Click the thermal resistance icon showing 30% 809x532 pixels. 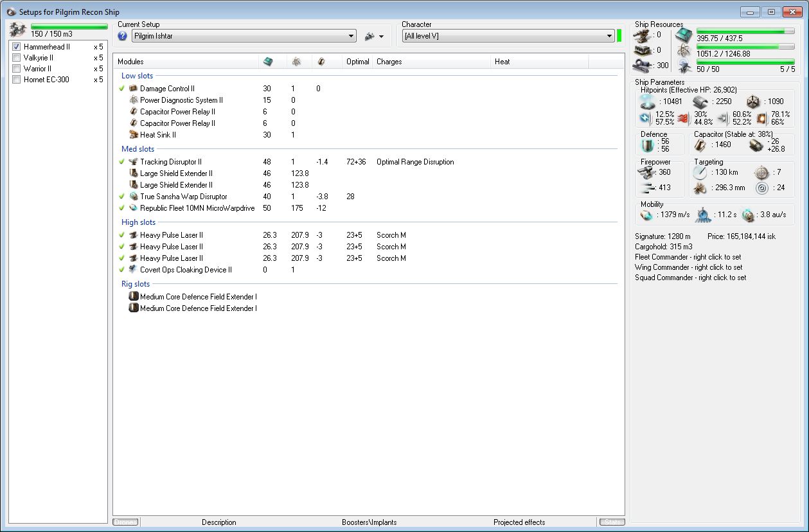tap(684, 118)
